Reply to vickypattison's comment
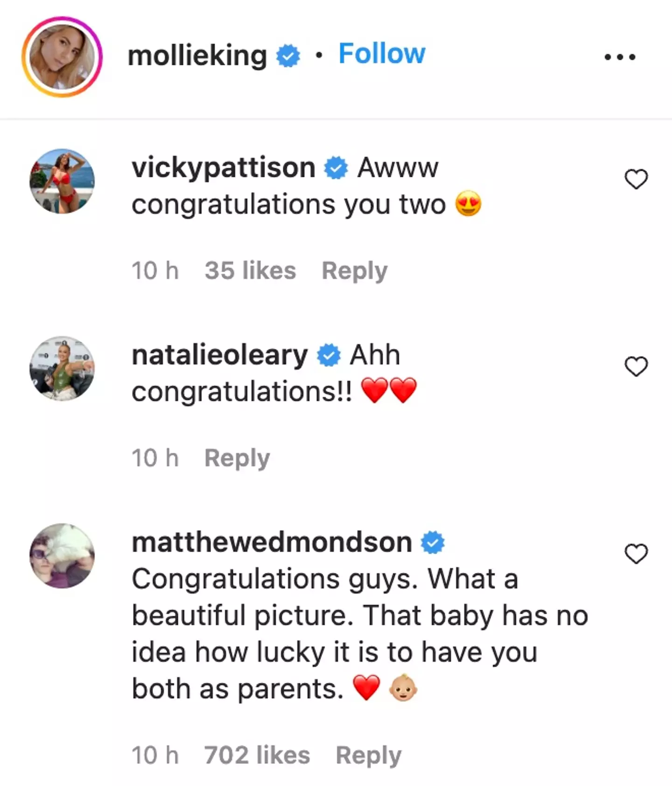 [x=354, y=271]
